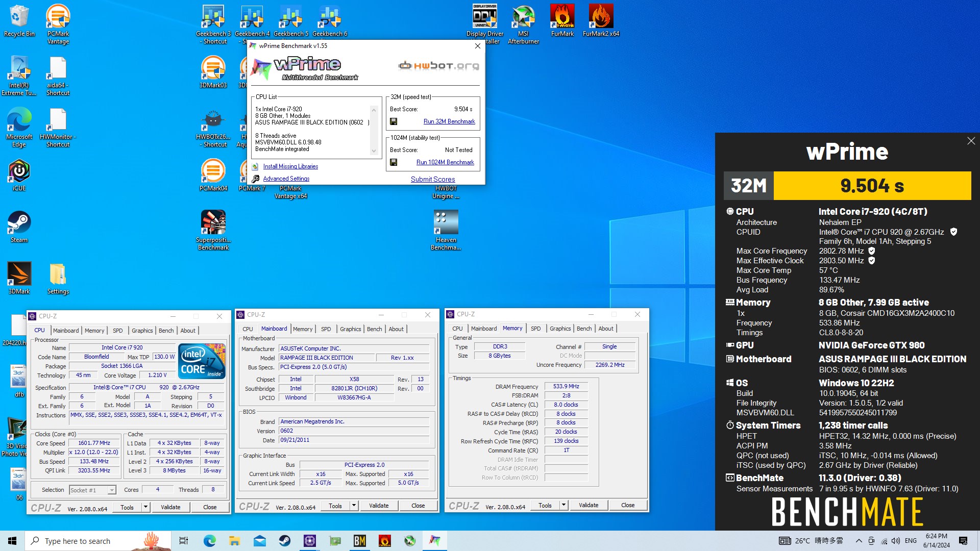Launch Superposition Benchmark icon
The height and width of the screenshot is (551, 980).
(213, 230)
